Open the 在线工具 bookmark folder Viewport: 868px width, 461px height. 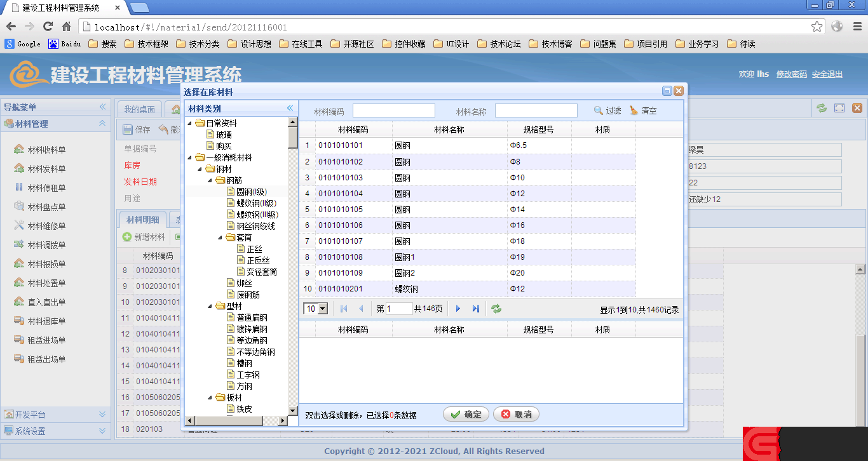click(301, 44)
